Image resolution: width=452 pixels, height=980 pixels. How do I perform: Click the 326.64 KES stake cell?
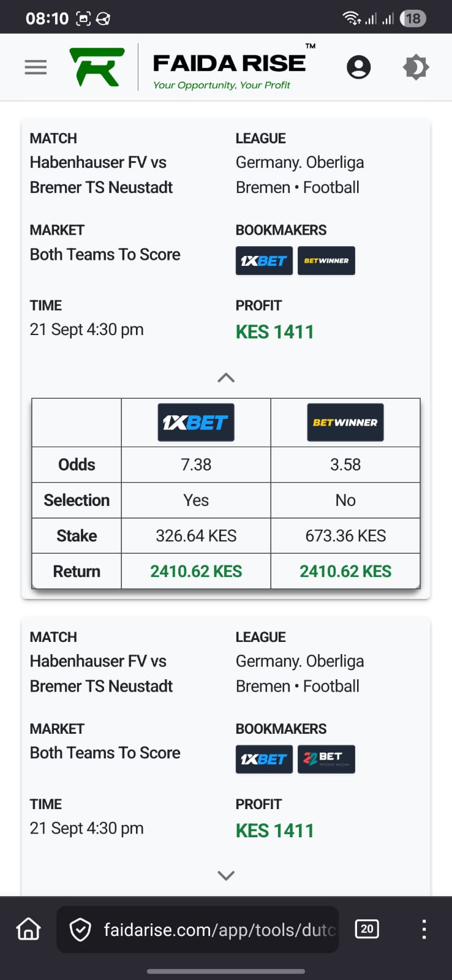coord(196,536)
